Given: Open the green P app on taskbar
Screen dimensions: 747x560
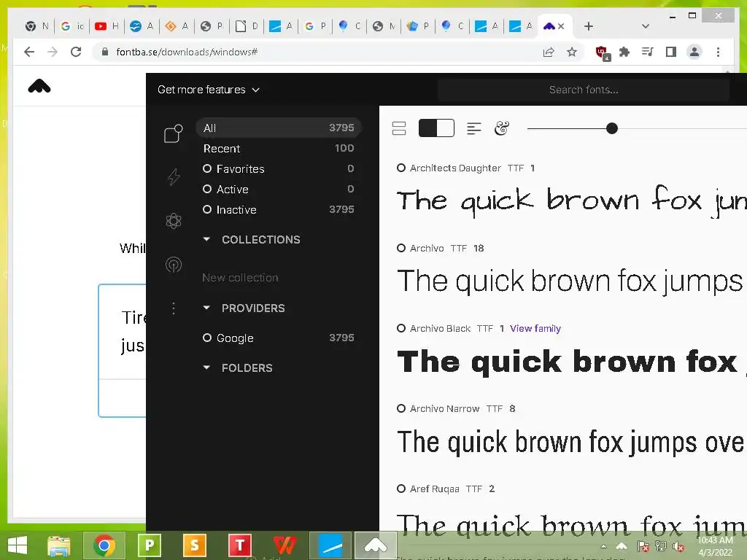Looking at the screenshot, I should 149,545.
